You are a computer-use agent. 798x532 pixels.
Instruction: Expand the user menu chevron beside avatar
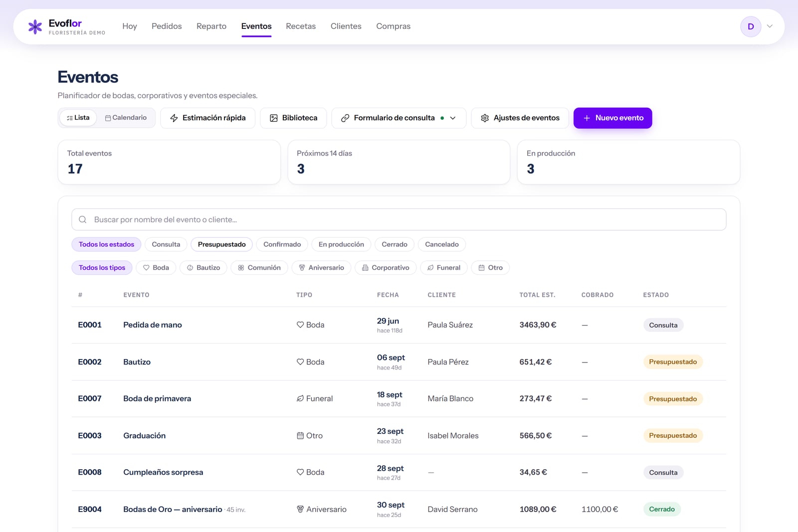pyautogui.click(x=770, y=26)
